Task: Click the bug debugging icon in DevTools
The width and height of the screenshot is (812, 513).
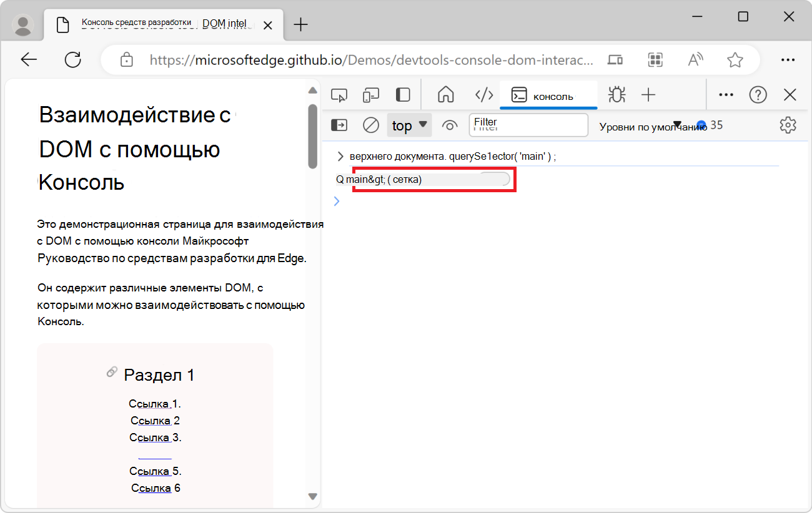Action: click(x=616, y=94)
